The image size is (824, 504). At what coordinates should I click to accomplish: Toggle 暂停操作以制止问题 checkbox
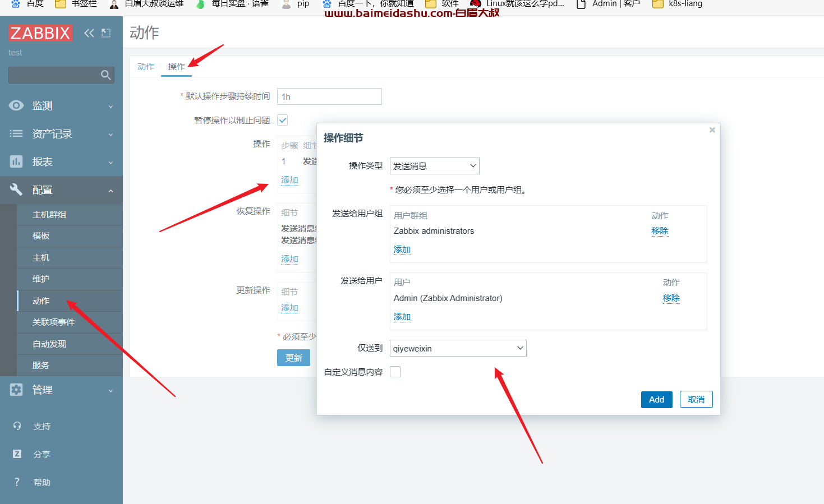click(283, 120)
